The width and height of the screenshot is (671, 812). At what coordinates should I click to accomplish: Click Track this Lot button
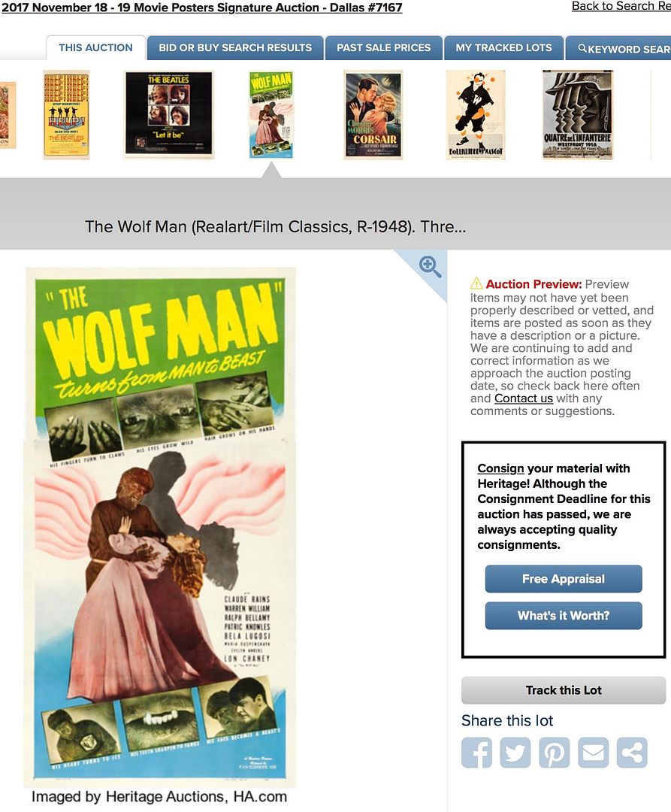pyautogui.click(x=564, y=690)
